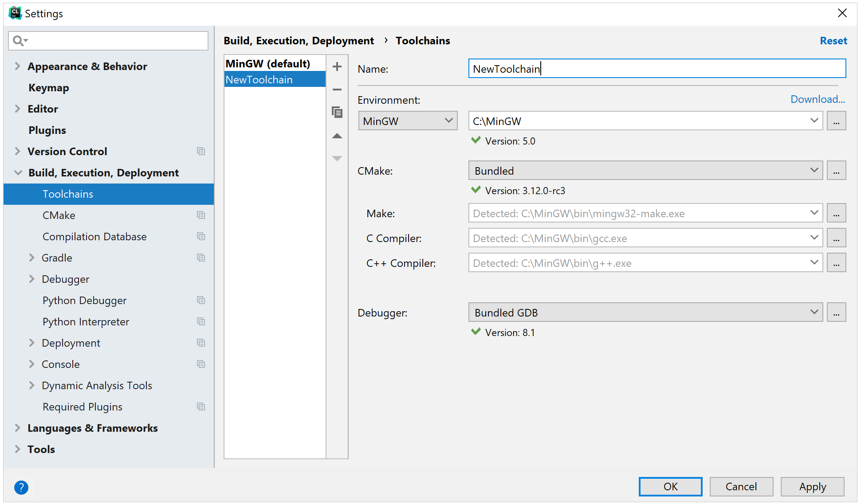This screenshot has height=504, width=861.
Task: Open the MinGW environment type dropdown
Action: tap(408, 121)
